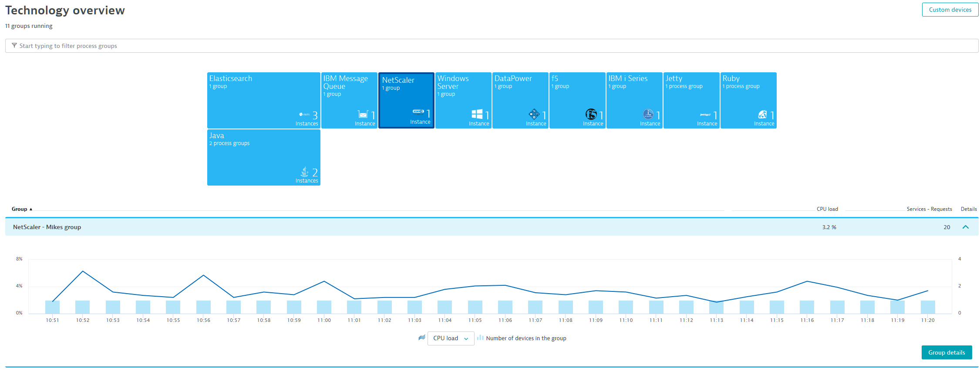
Task: Open the DataPower tile
Action: (x=520, y=100)
